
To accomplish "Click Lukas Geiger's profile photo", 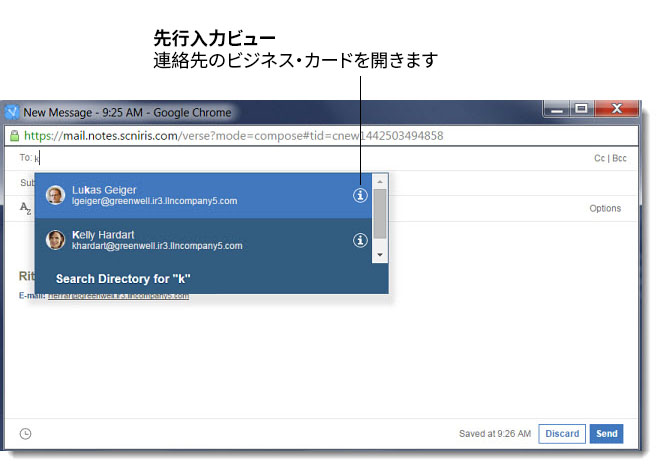I will coord(55,195).
